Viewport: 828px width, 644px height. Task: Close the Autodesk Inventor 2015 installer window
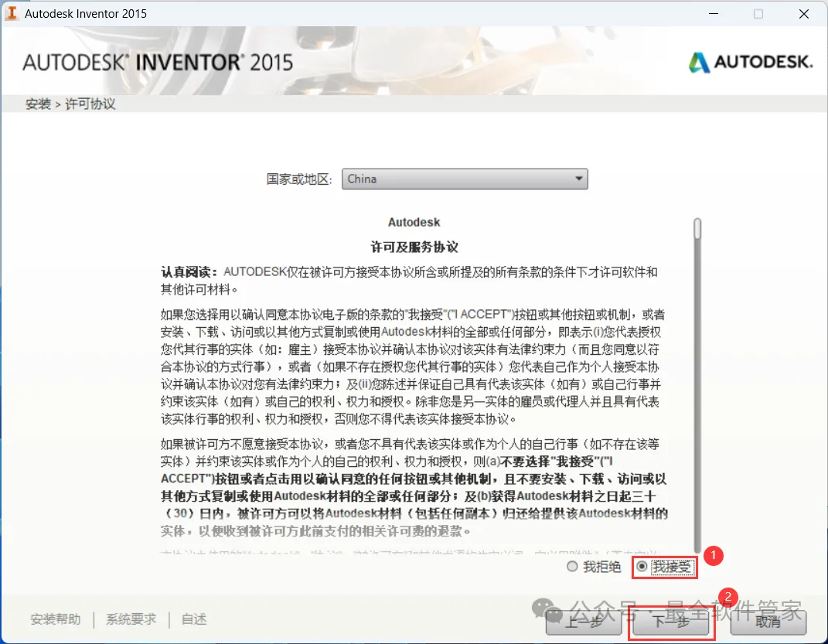click(804, 14)
